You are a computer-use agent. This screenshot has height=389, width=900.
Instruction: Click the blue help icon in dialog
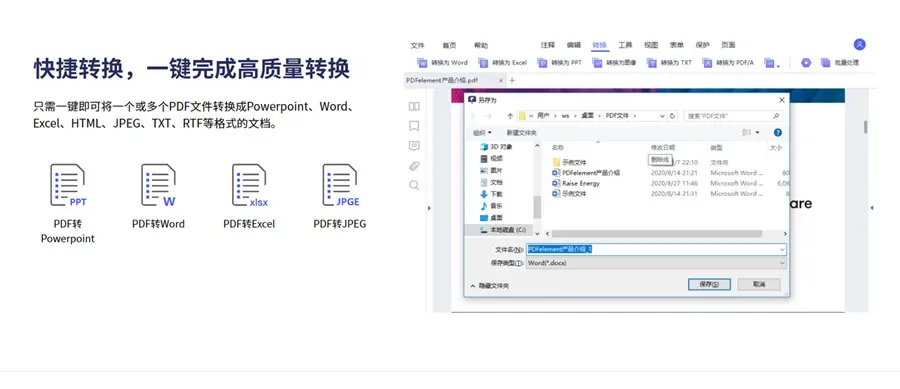click(x=778, y=133)
